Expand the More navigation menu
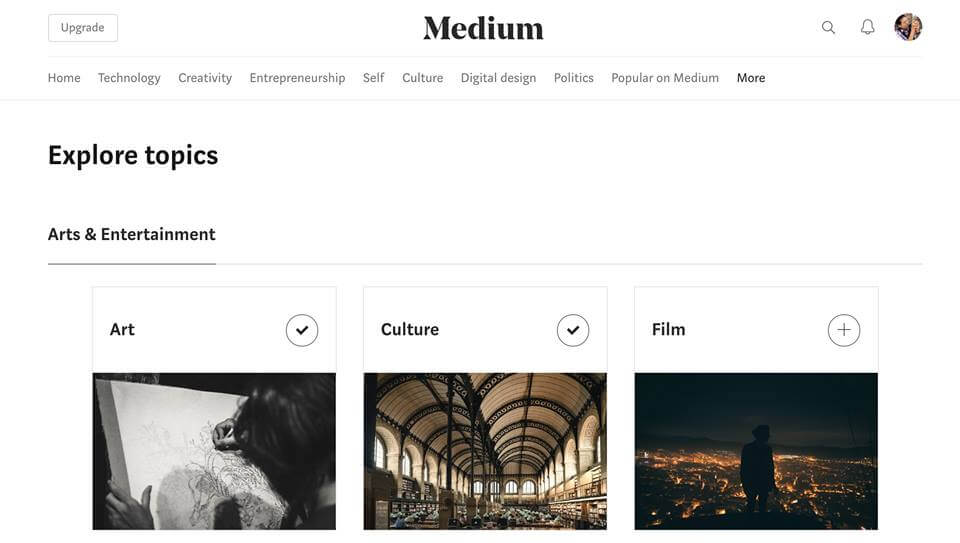Image resolution: width=960 pixels, height=543 pixels. pyautogui.click(x=751, y=78)
